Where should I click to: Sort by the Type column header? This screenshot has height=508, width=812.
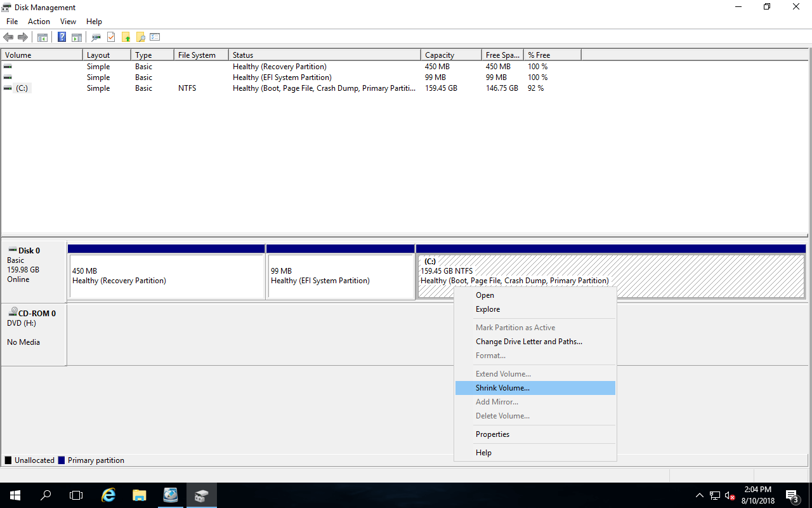point(152,55)
